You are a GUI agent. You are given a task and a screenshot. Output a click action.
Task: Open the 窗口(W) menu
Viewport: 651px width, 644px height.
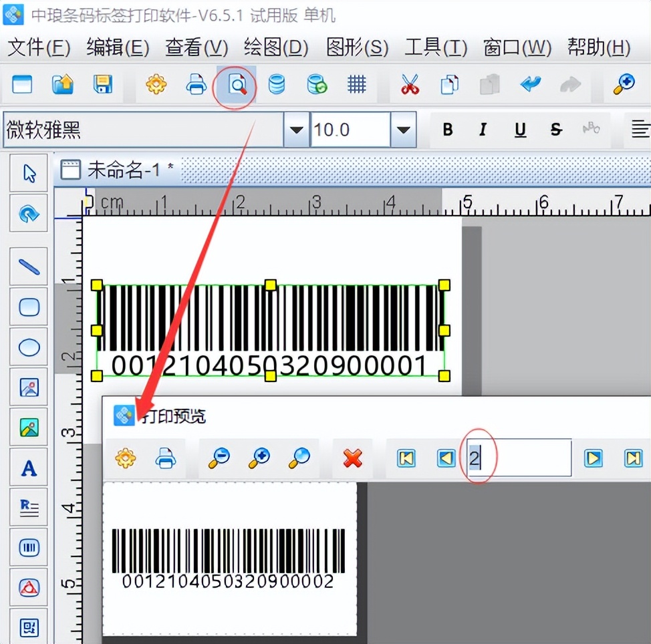point(517,47)
